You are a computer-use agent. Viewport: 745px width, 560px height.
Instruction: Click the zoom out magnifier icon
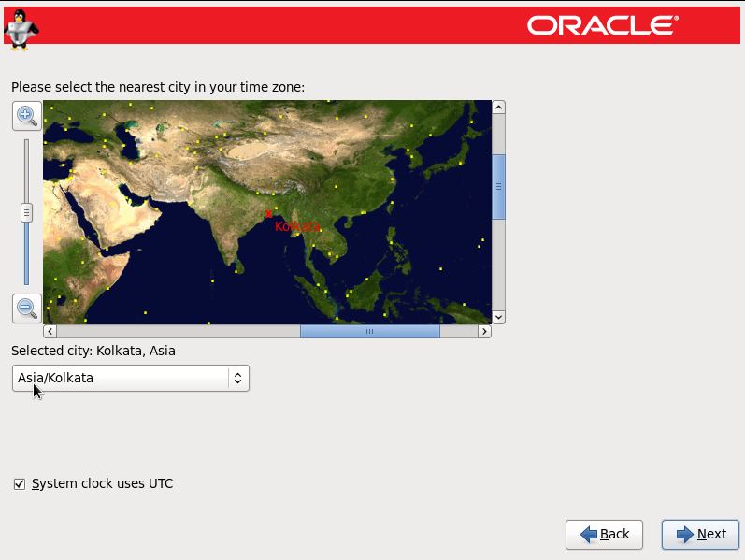pyautogui.click(x=26, y=307)
